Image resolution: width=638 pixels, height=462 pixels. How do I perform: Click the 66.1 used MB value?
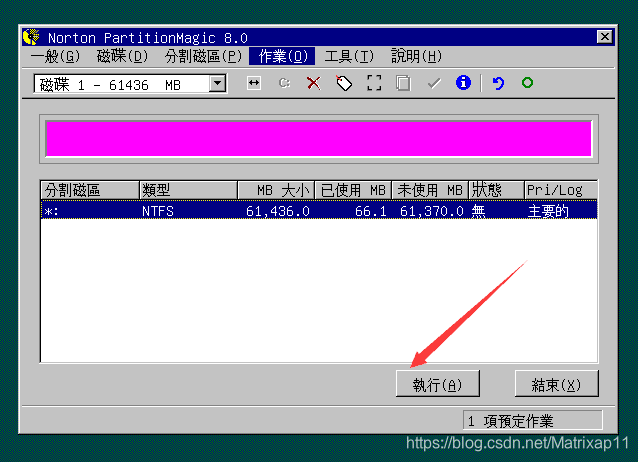click(x=370, y=211)
